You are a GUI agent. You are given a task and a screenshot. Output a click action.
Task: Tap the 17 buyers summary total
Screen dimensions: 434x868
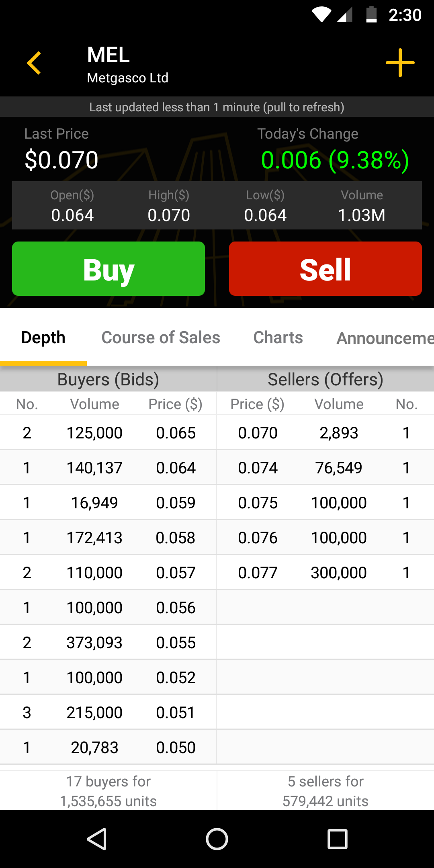point(108,791)
